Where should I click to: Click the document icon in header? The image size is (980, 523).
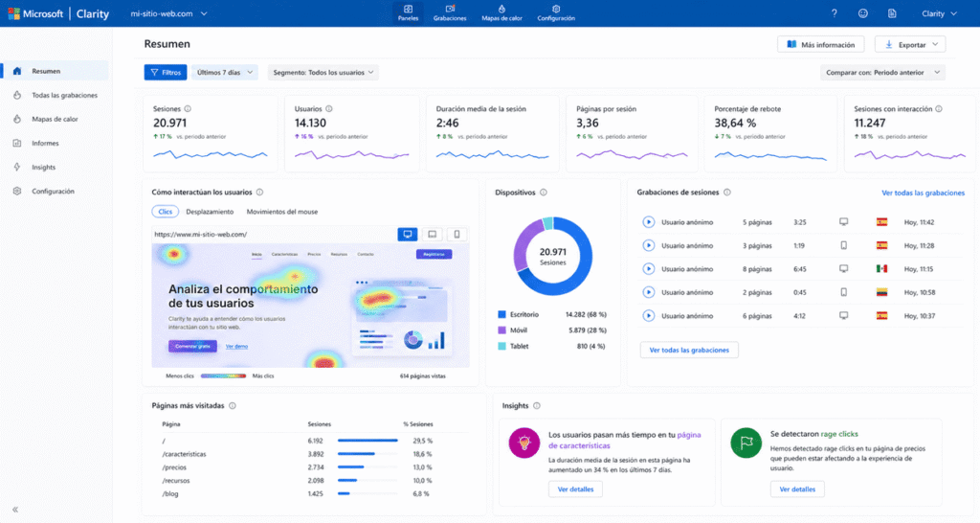[x=892, y=13]
